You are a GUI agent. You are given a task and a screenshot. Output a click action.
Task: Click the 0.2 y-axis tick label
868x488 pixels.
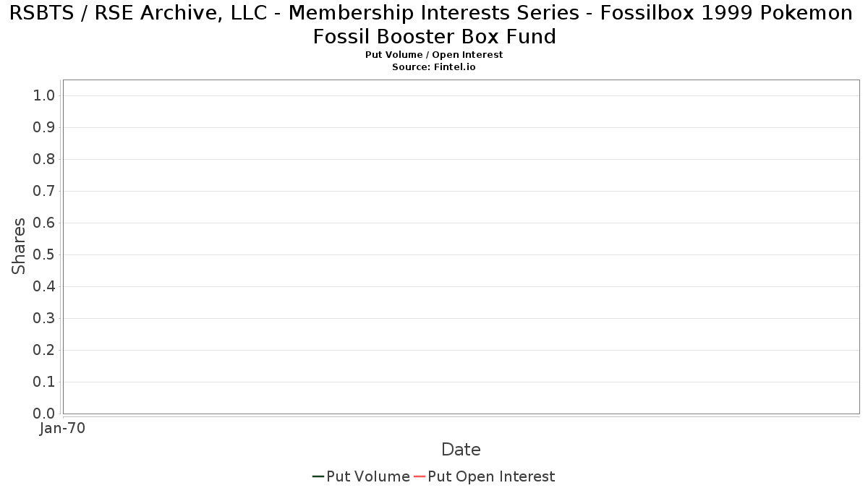[x=44, y=351]
